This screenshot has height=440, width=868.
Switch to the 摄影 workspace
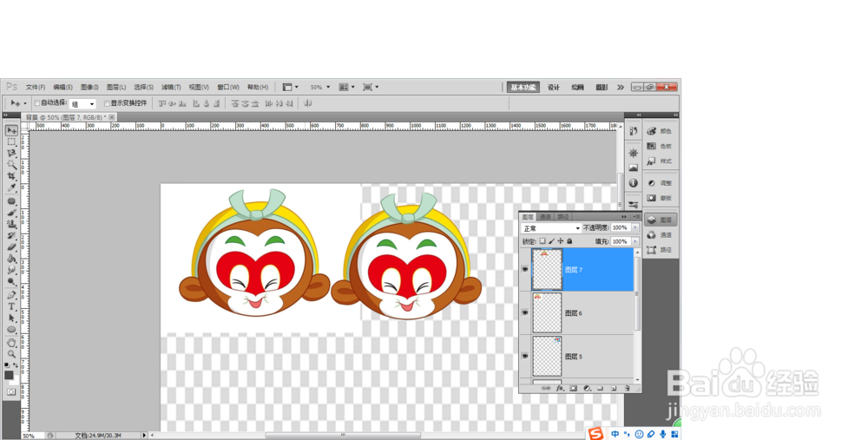[x=602, y=87]
